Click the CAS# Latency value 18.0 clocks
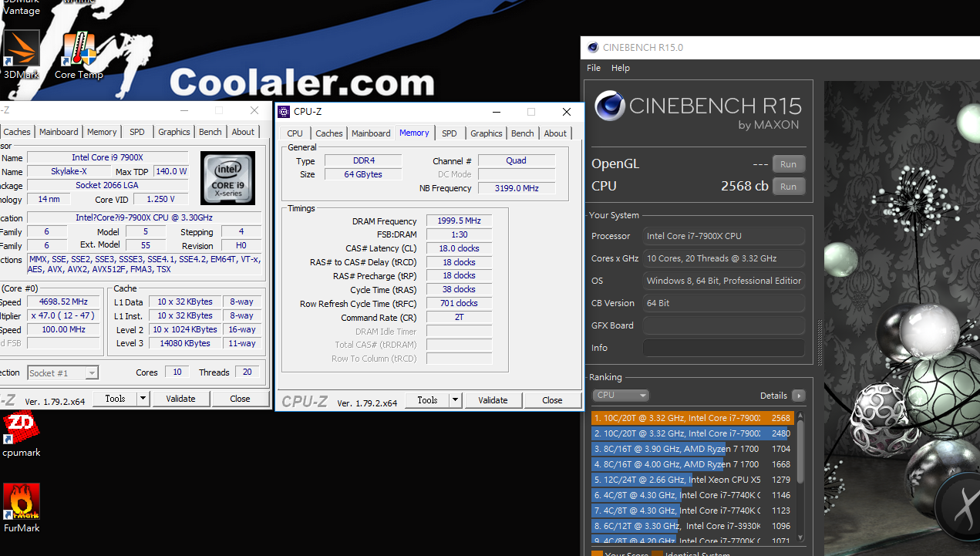 pos(459,249)
